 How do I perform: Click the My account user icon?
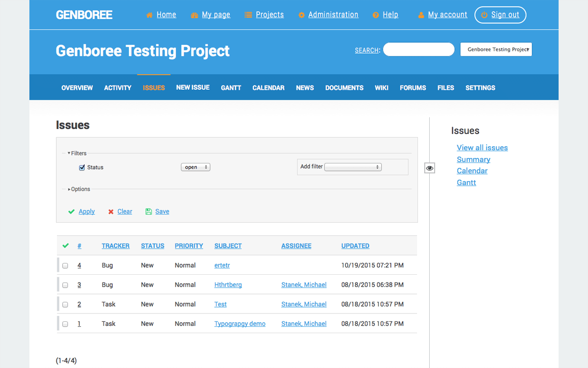pos(421,15)
